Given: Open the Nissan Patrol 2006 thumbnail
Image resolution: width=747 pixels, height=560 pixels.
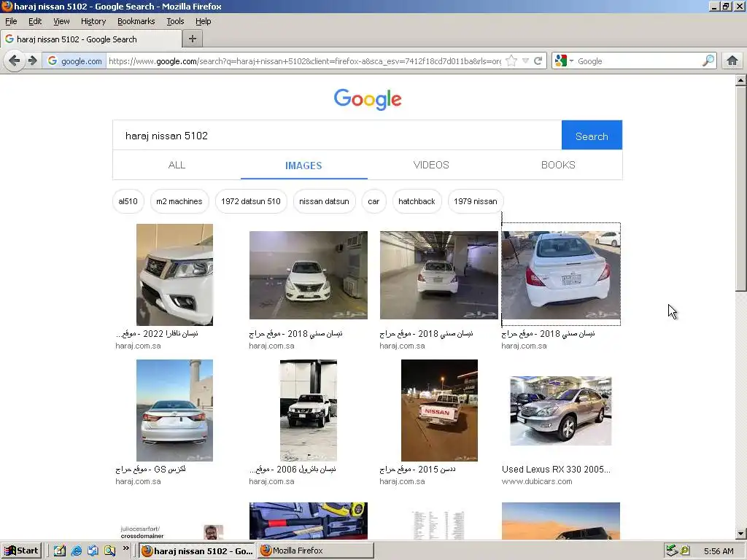Looking at the screenshot, I should 309,410.
